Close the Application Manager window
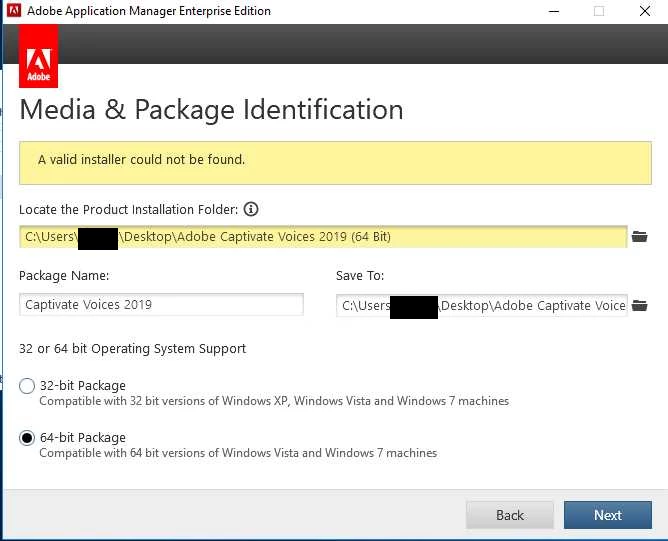This screenshot has width=668, height=541. [645, 11]
